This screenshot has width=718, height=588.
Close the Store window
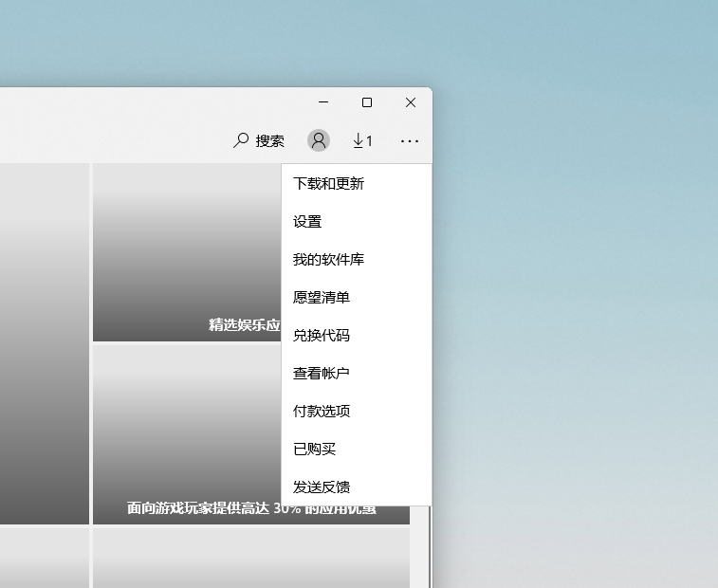click(x=411, y=102)
